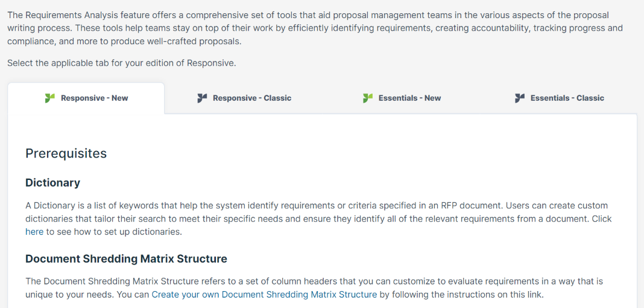Screen dimensions: 644x308
Task: Open Create your own Document Shredding Matrix Structure link
Action: (x=264, y=295)
